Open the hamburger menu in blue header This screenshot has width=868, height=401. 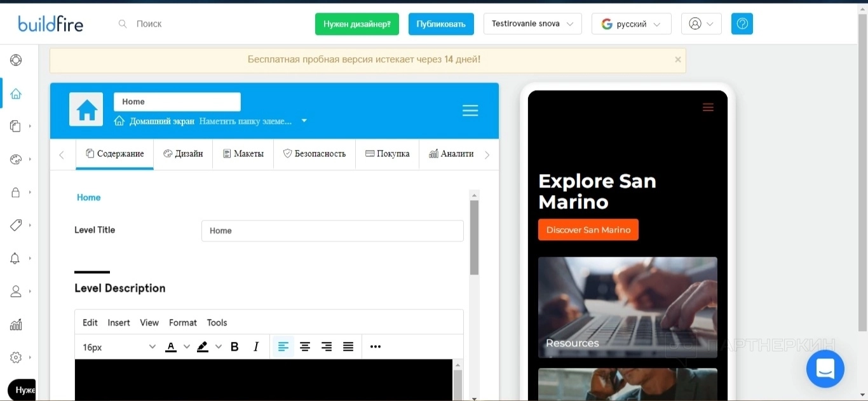tap(470, 111)
